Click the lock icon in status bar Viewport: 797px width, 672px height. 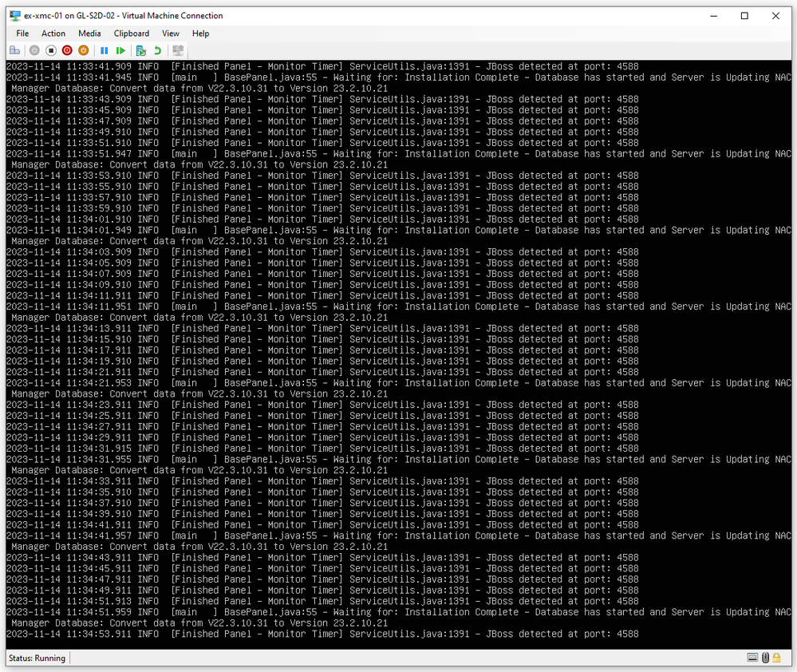(776, 658)
